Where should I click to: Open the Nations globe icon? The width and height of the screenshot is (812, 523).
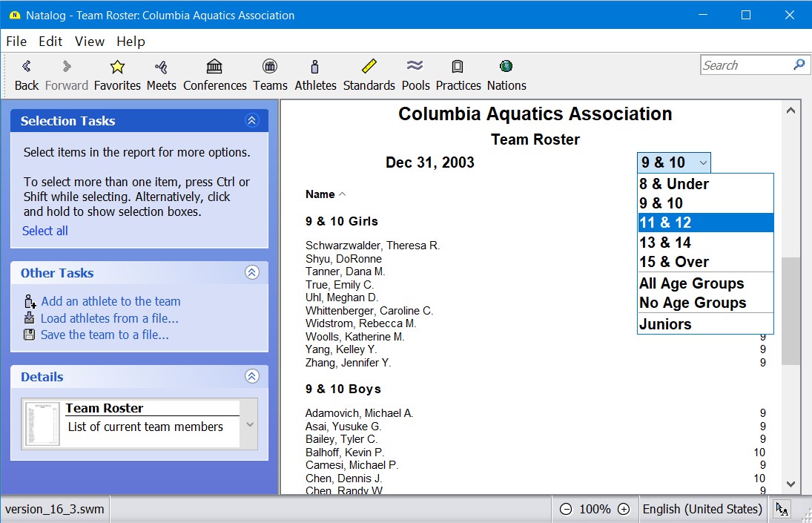coord(506,68)
